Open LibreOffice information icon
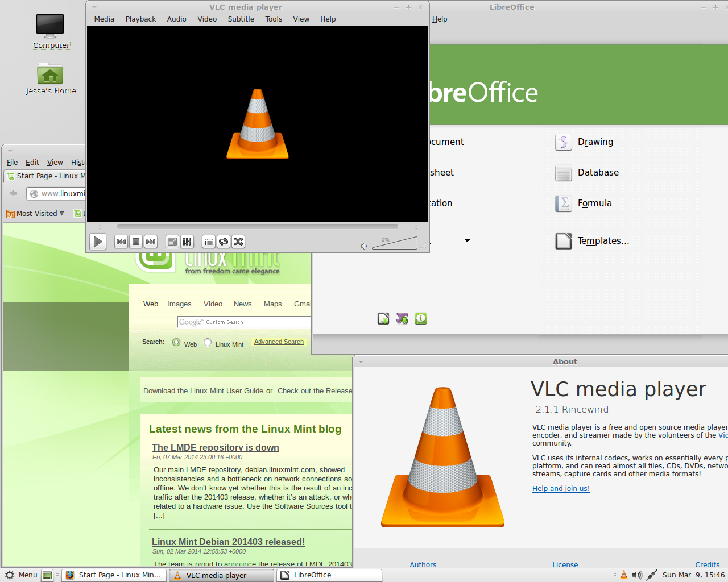The image size is (728, 582). click(x=421, y=319)
